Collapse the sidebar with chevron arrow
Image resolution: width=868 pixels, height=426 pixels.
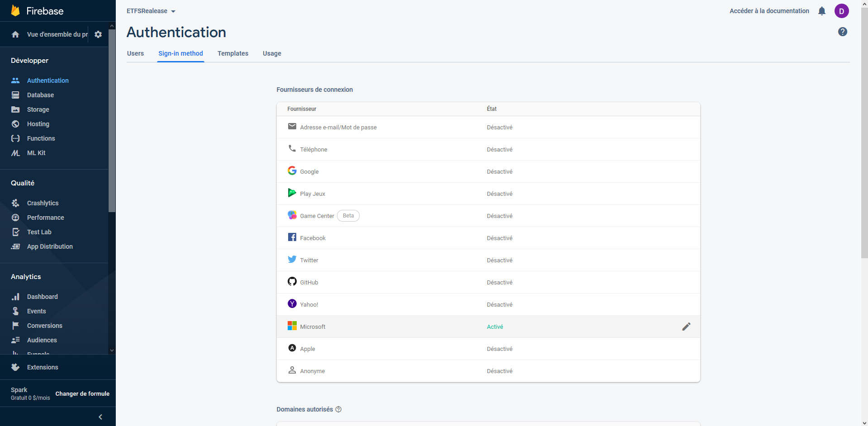100,417
